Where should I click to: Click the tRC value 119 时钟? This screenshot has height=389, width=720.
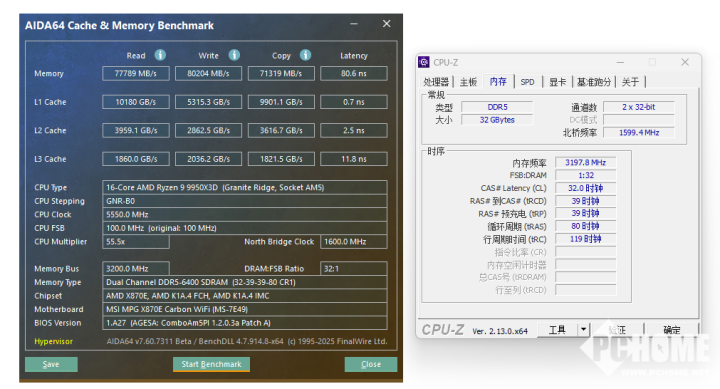(585, 239)
